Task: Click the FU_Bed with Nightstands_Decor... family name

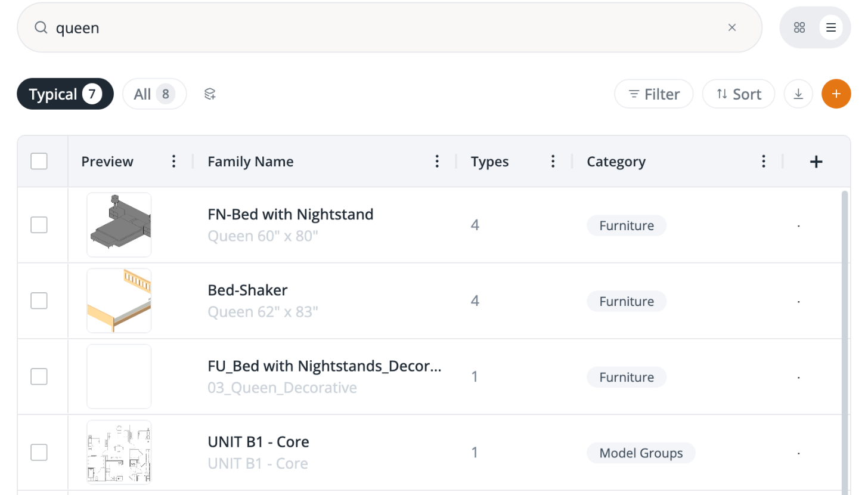Action: point(324,366)
